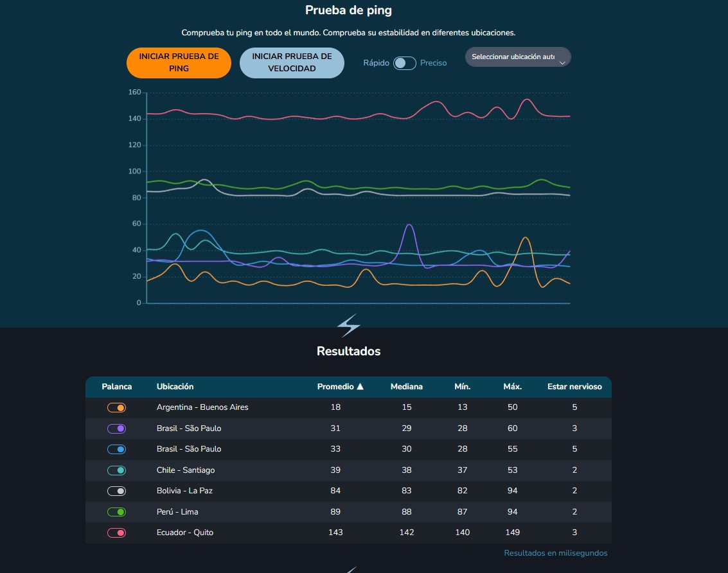Image resolution: width=728 pixels, height=573 pixels.
Task: Turn off the Perú - Lima toggle
Action: pyautogui.click(x=116, y=512)
